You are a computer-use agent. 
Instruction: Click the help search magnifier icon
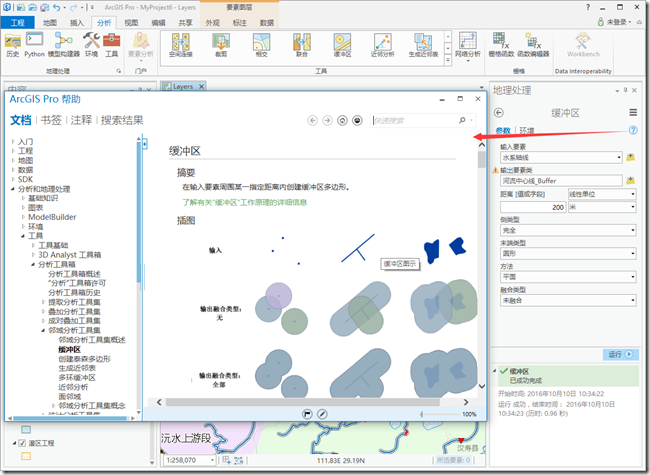pos(462,120)
